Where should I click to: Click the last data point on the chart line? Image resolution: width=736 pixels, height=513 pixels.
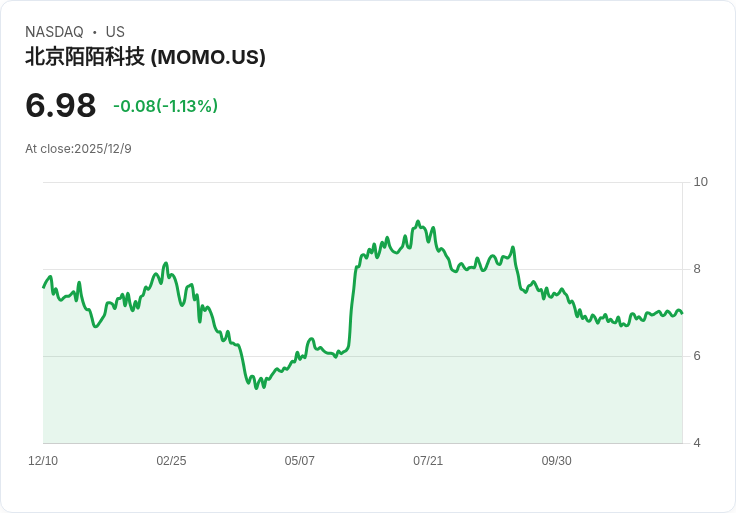(x=682, y=313)
